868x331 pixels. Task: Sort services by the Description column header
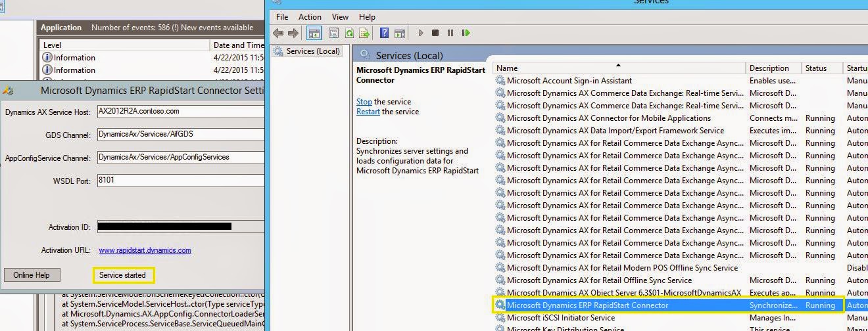[x=773, y=68]
